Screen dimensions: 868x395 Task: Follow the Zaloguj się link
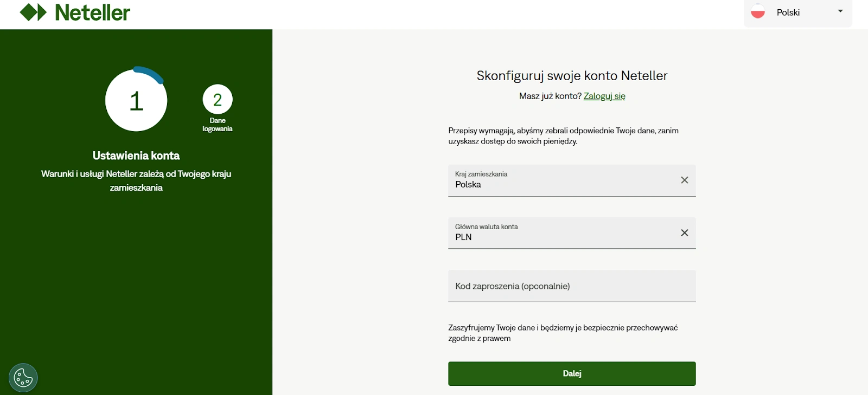click(x=604, y=96)
